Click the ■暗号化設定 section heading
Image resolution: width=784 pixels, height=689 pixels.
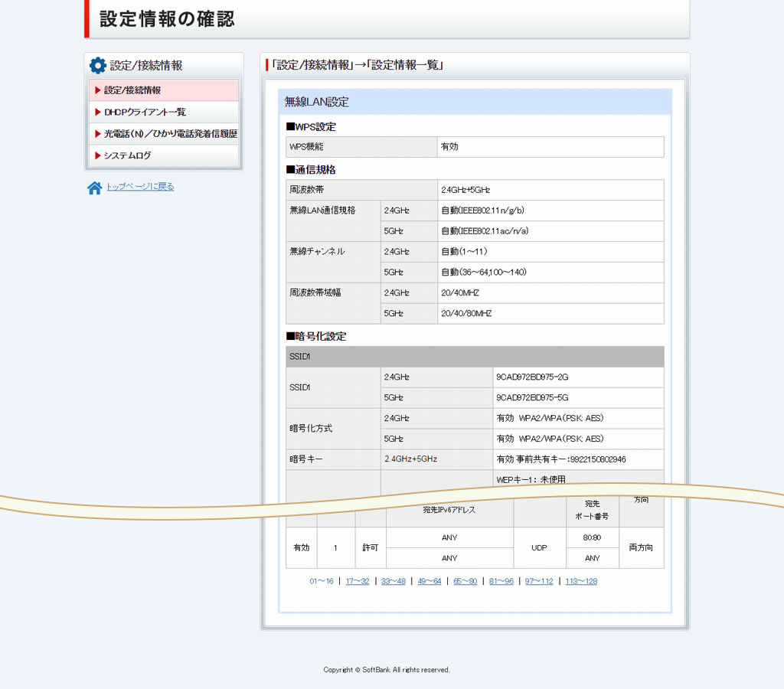point(316,336)
